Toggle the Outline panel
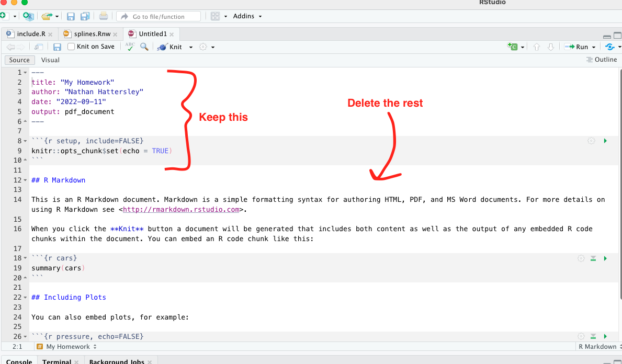Screen dimensions: 622x364 coord(602,60)
